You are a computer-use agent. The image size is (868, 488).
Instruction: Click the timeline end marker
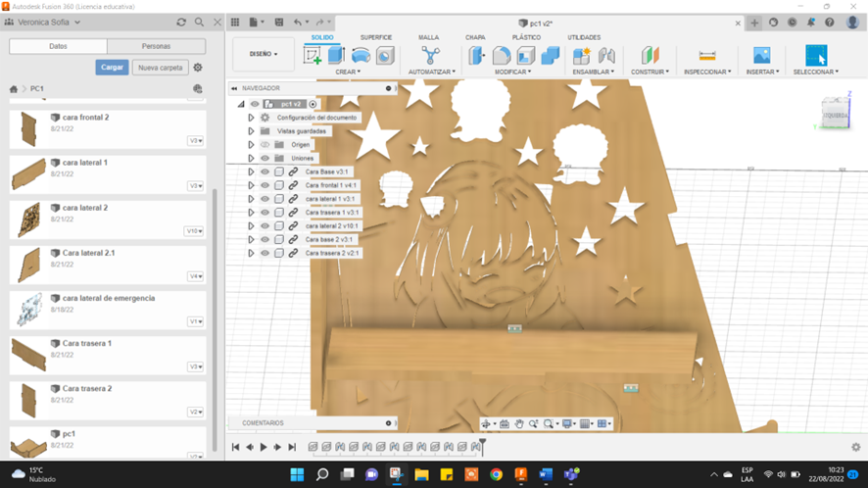click(x=482, y=447)
